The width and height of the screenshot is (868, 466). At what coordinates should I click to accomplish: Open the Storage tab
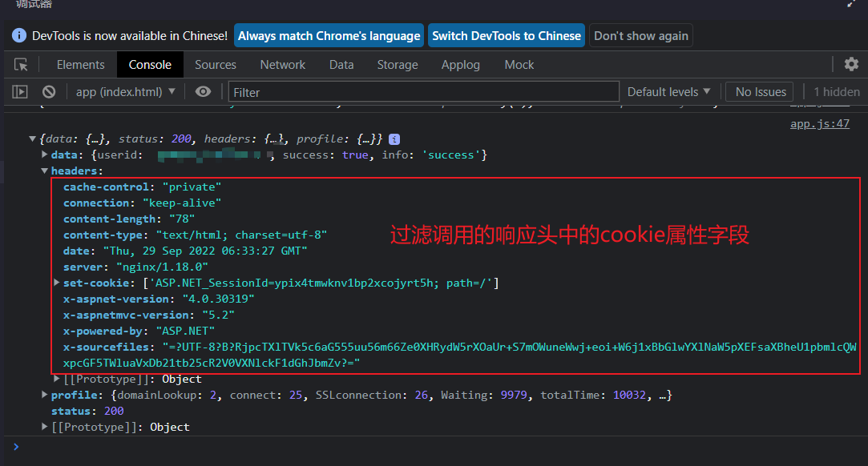click(x=398, y=65)
